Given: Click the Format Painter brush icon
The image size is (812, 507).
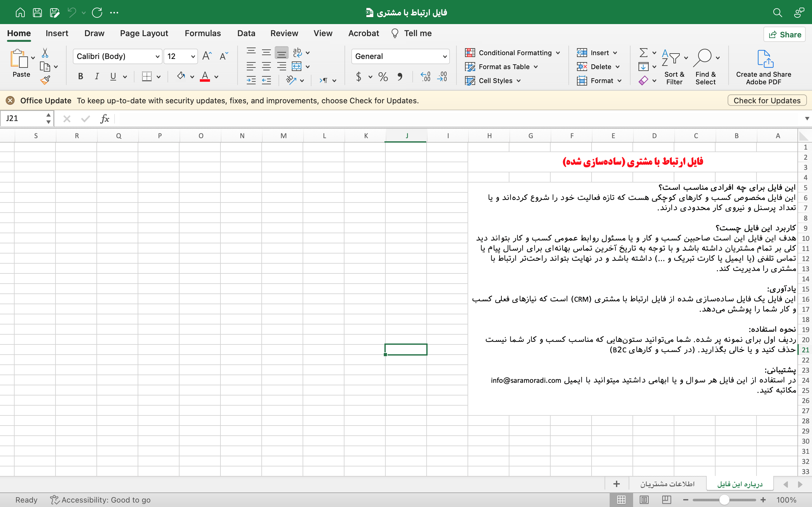Looking at the screenshot, I should pos(45,80).
